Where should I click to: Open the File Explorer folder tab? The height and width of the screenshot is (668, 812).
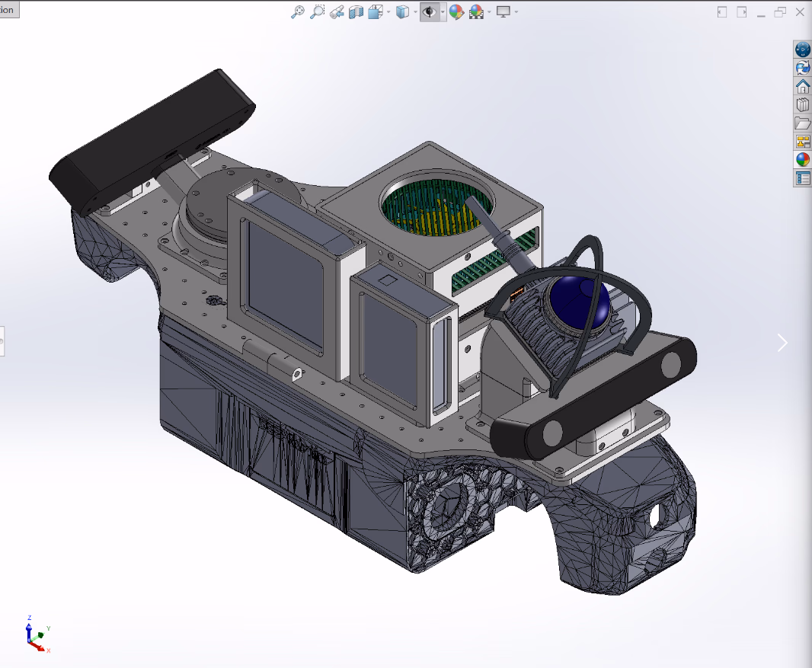(x=803, y=123)
